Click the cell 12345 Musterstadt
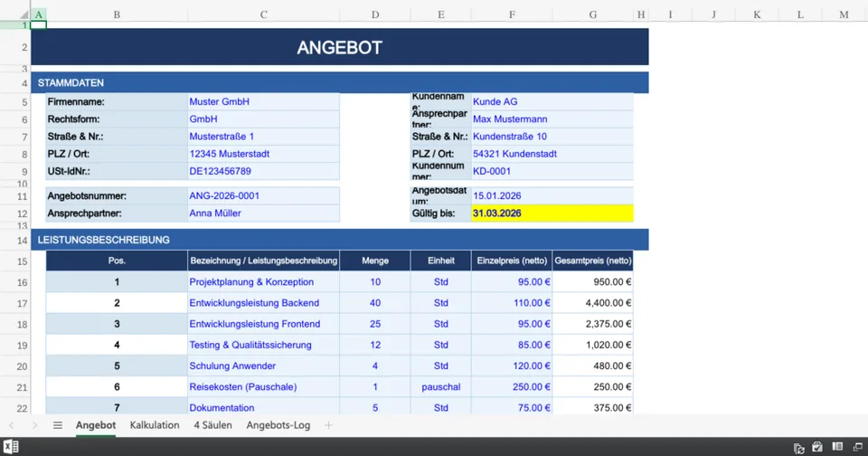Image resolution: width=868 pixels, height=456 pixels. (x=263, y=154)
